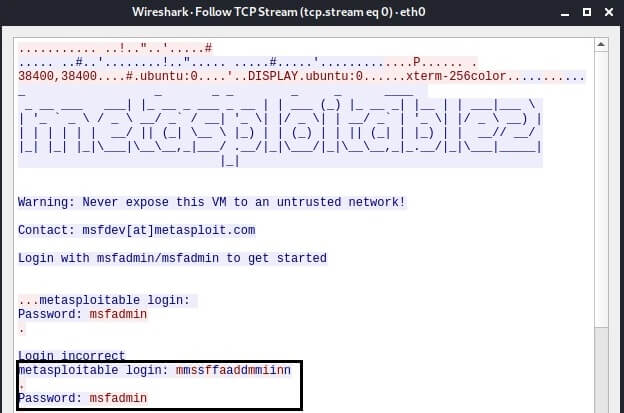624x413 pixels.
Task: Click the '38400,38400' terminal speed text
Action: click(57, 76)
